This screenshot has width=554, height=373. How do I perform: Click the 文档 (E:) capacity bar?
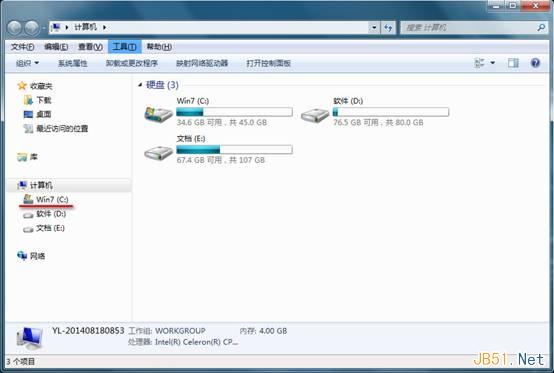[234, 150]
